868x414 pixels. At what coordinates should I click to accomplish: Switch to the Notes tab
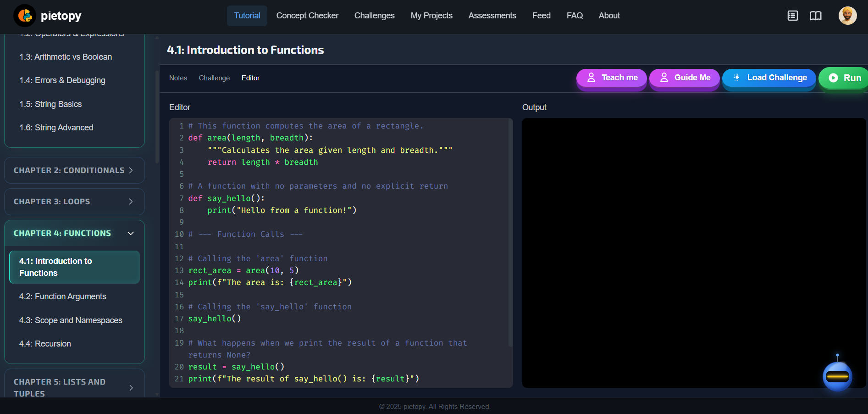pyautogui.click(x=178, y=78)
